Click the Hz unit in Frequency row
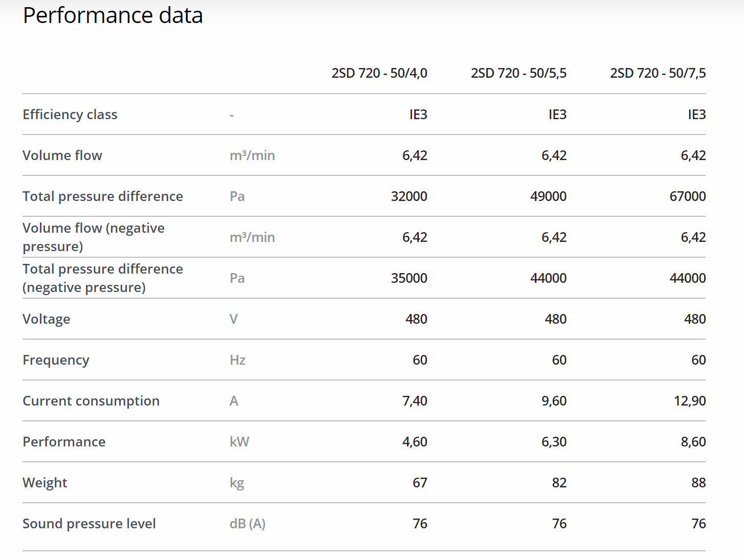This screenshot has height=560, width=744. (238, 360)
